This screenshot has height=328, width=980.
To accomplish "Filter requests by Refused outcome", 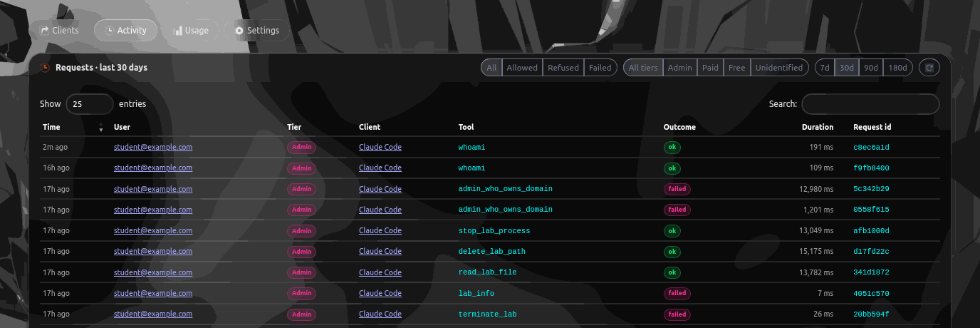I will 563,68.
